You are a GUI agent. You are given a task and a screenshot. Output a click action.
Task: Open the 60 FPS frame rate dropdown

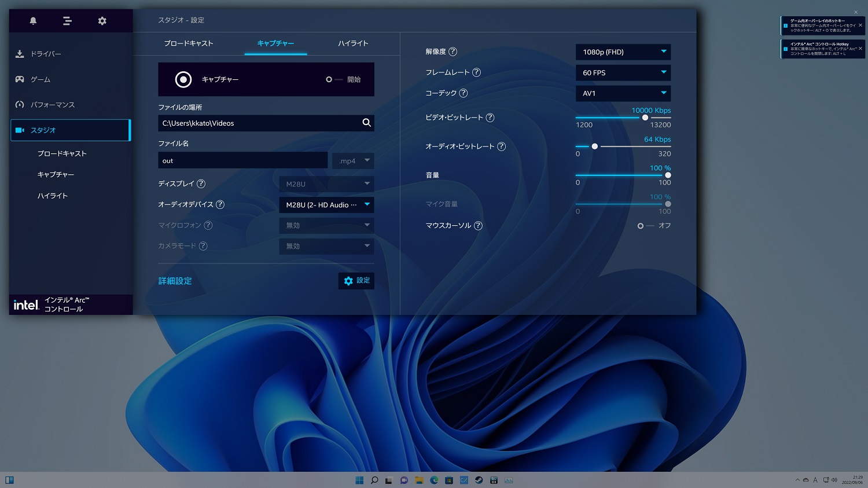[623, 73]
